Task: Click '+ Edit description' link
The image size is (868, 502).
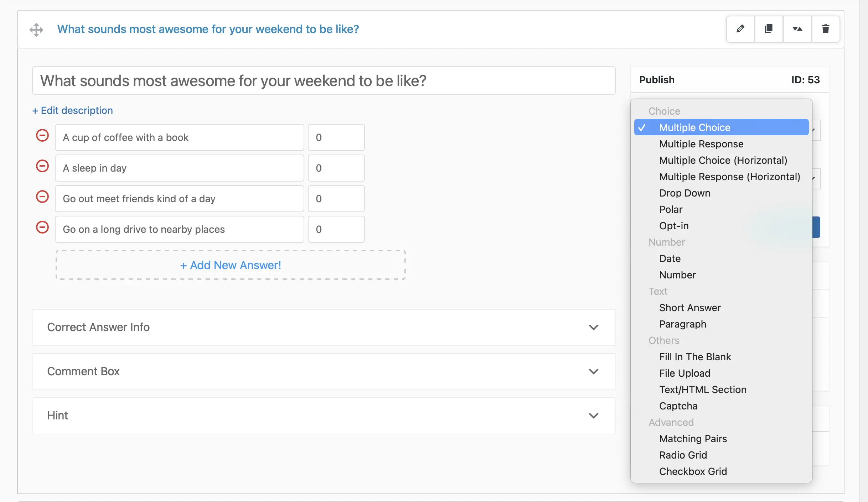Action: pos(73,110)
